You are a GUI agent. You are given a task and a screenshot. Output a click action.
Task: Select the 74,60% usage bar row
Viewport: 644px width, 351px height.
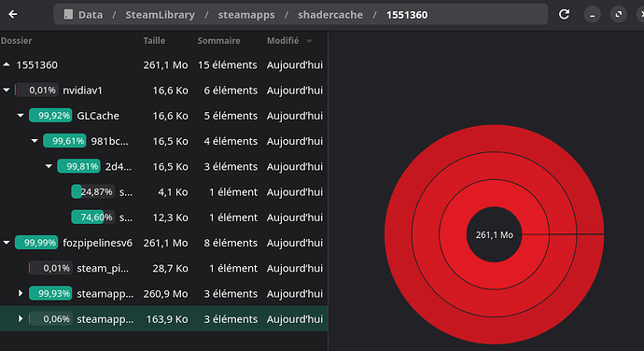click(163, 218)
